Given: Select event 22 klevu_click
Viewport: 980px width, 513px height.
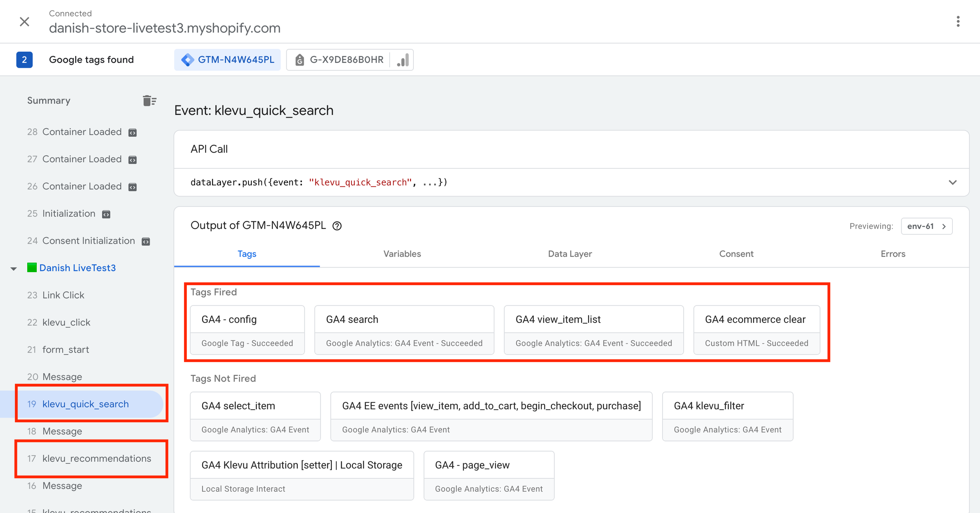Looking at the screenshot, I should coord(59,322).
